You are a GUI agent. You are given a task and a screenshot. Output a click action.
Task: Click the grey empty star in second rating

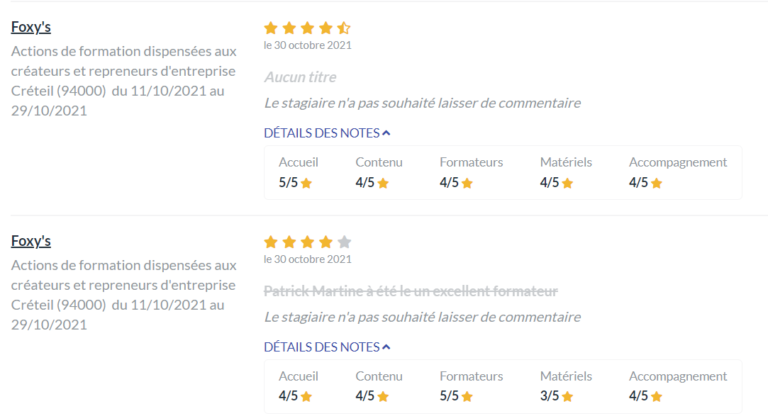click(x=344, y=242)
